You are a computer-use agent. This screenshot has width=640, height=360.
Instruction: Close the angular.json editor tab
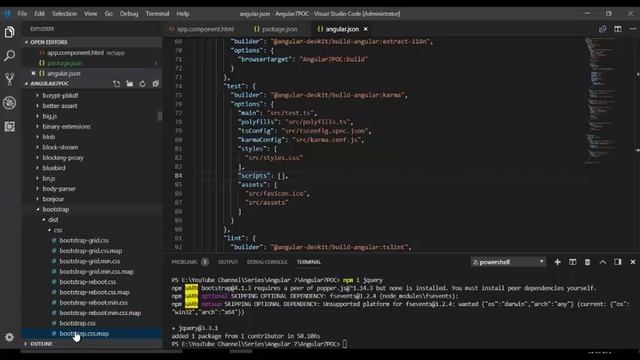pos(366,29)
